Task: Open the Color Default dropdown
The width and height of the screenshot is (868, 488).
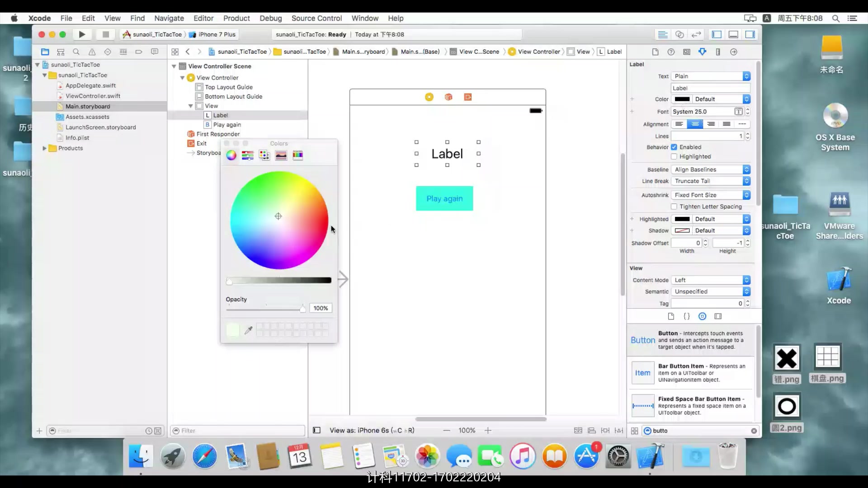Action: [x=722, y=99]
